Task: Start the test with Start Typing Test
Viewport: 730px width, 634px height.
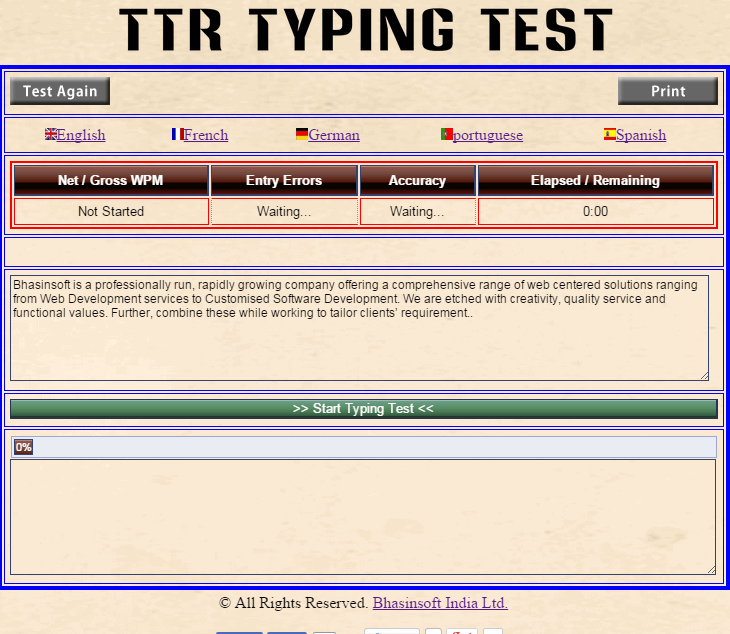Action: click(x=364, y=409)
